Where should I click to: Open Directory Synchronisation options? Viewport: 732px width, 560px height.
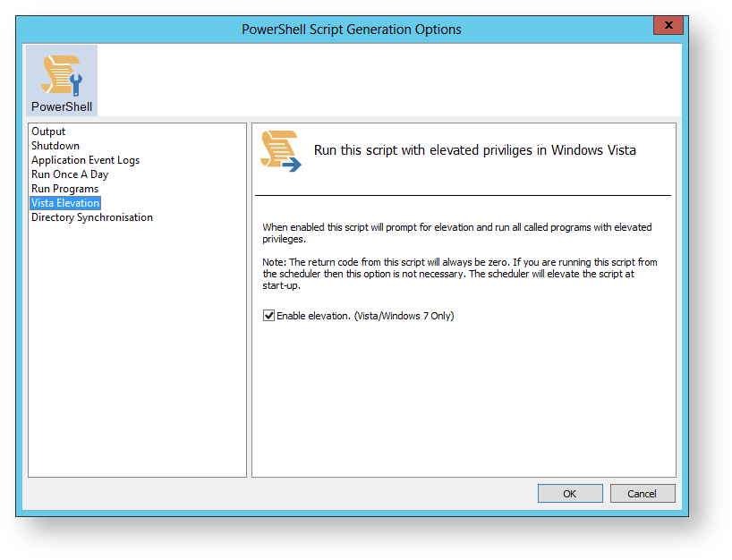pos(92,217)
